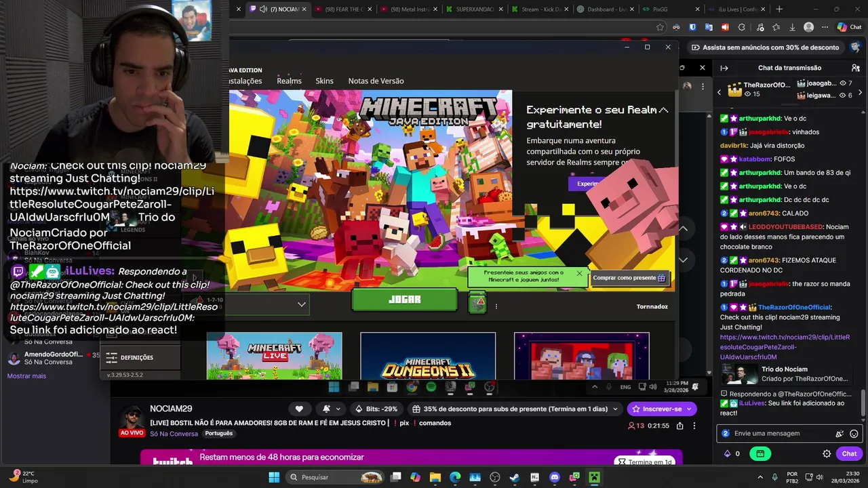Image resolution: width=868 pixels, height=488 pixels.
Task: Open the chat community users icon
Action: pos(855,68)
